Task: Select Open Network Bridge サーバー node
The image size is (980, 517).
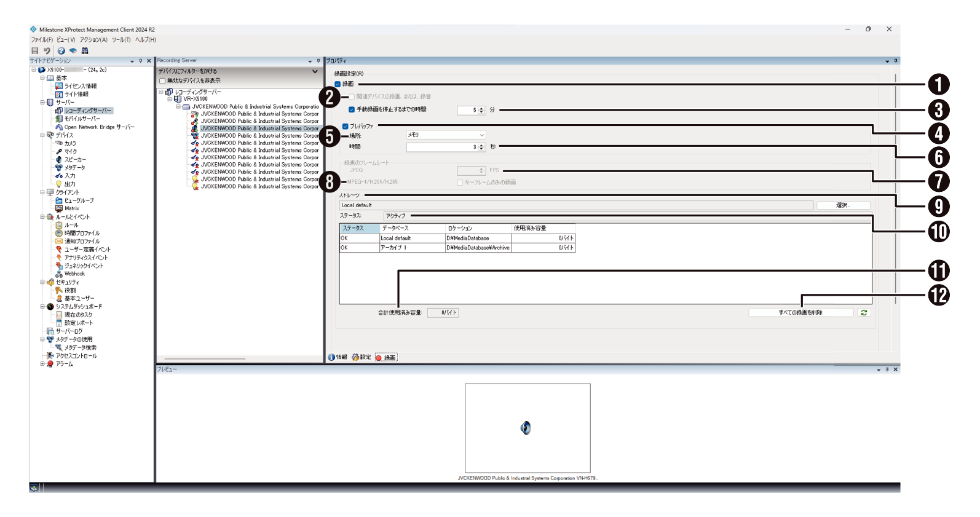Action: coord(99,127)
